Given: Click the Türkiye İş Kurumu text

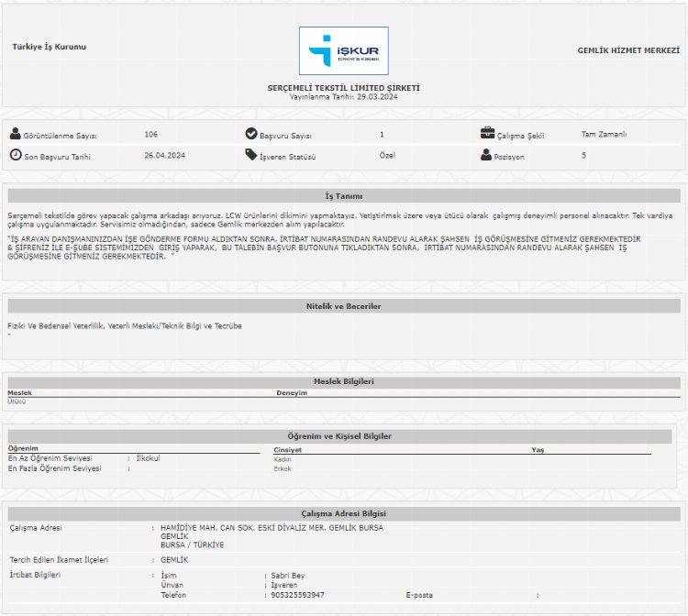Looking at the screenshot, I should click(50, 47).
